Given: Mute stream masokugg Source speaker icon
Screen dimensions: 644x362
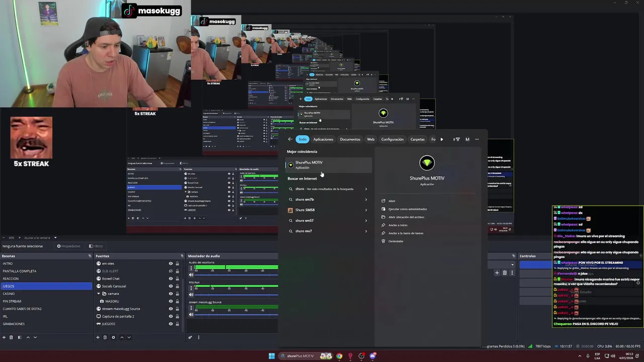Looking at the screenshot, I should (x=191, y=315).
